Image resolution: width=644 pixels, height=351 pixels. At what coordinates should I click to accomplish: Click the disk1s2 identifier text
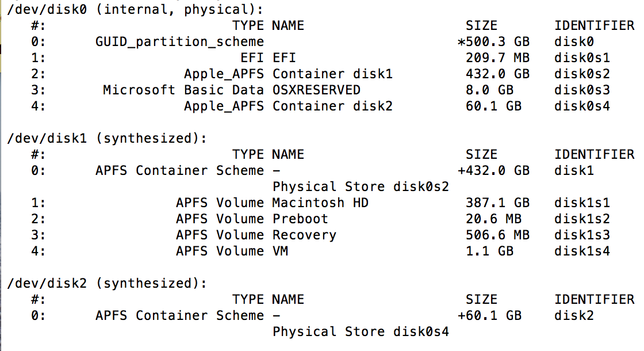582,219
